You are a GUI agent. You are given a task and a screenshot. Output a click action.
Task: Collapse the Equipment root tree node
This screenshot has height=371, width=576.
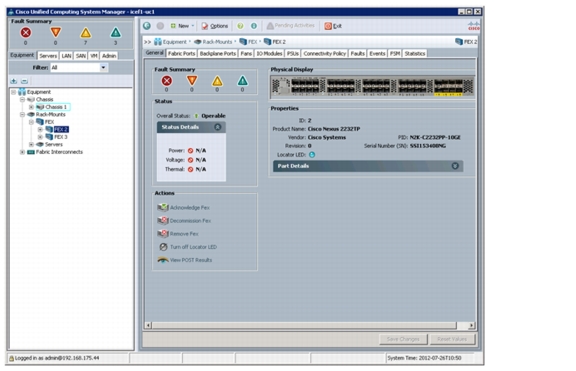pos(14,92)
